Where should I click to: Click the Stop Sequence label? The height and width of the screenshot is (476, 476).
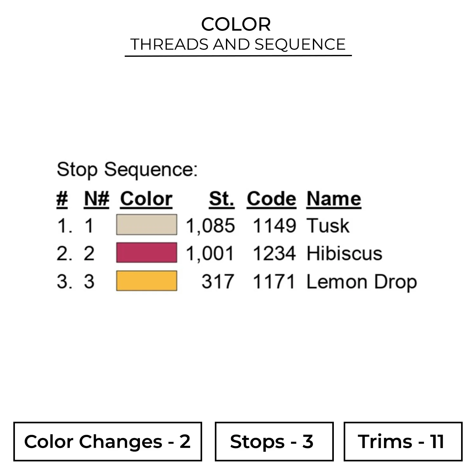pyautogui.click(x=127, y=169)
